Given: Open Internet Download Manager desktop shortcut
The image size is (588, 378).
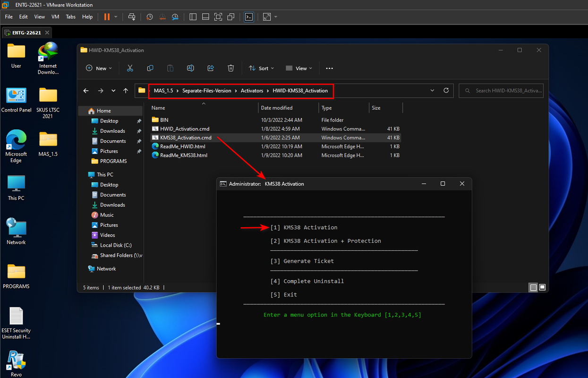Looking at the screenshot, I should click(x=48, y=59).
